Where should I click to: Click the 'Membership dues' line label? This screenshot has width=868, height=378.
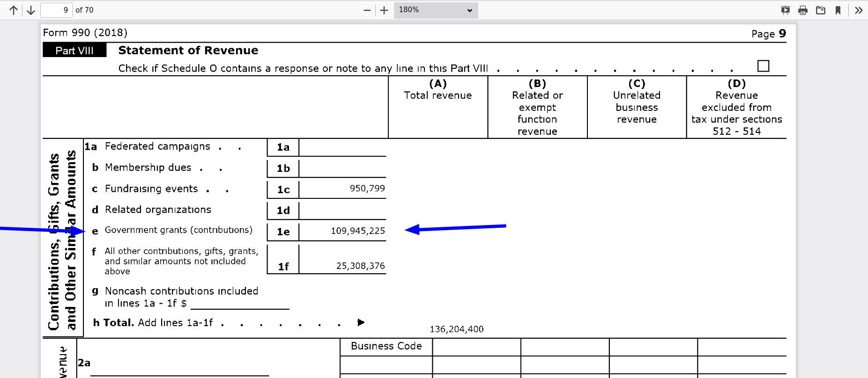click(148, 167)
